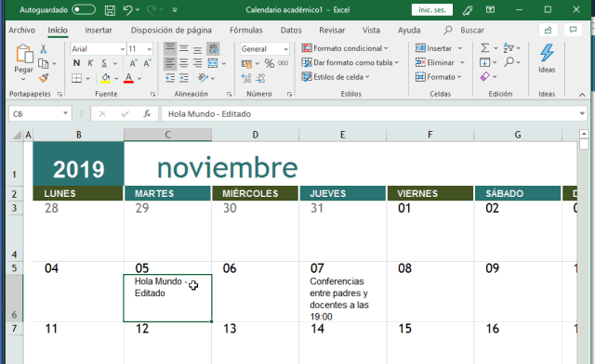Expand the formula bar
The height and width of the screenshot is (364, 595).
582,113
